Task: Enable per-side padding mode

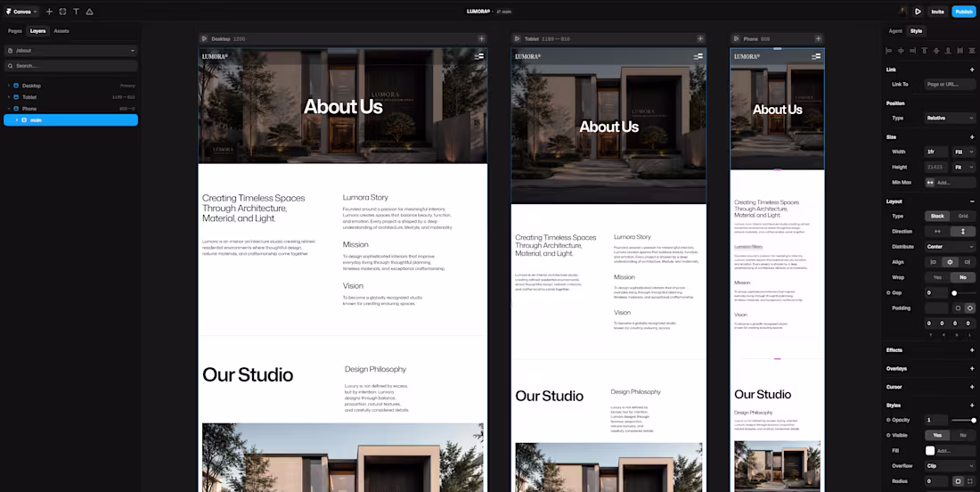Action: tap(969, 308)
